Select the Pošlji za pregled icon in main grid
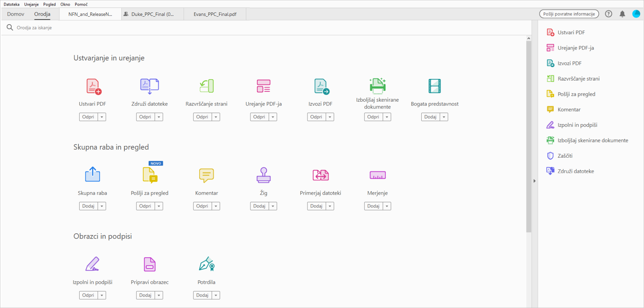 pos(150,175)
